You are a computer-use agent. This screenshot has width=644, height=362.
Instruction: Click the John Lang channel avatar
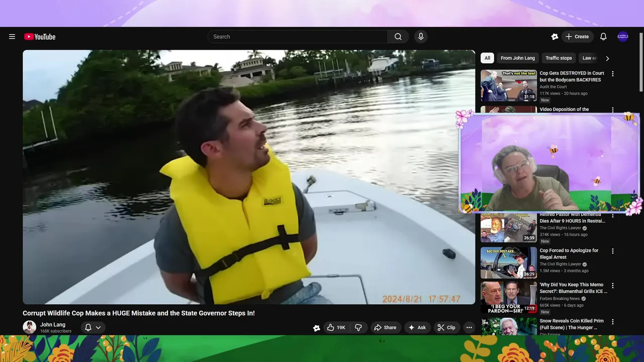coord(29,327)
